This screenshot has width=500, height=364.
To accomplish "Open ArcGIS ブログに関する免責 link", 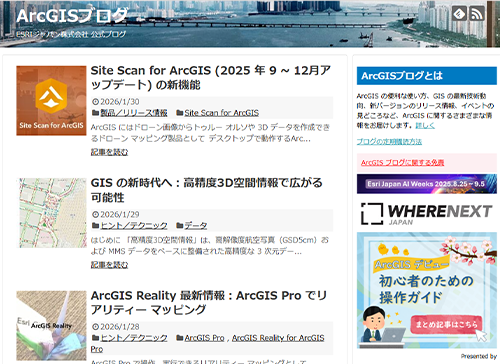I will 402,162.
